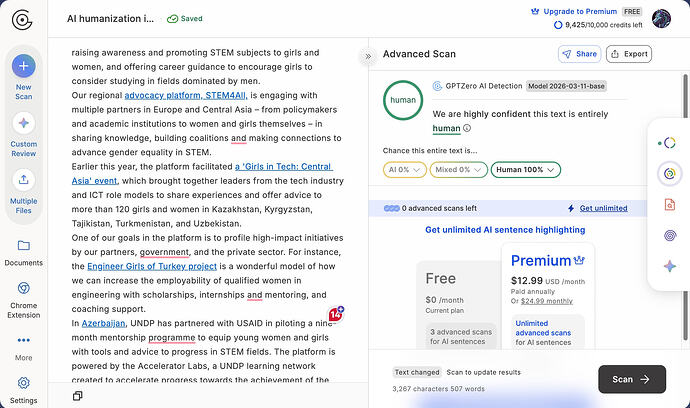Click the GPTZero logo icon
This screenshot has height=408, width=690.
[x=22, y=20]
